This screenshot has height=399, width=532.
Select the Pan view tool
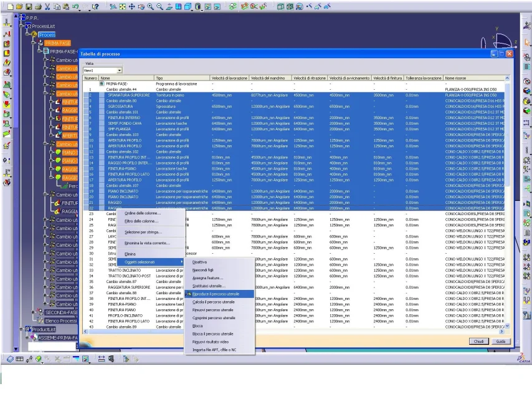tap(131, 6)
